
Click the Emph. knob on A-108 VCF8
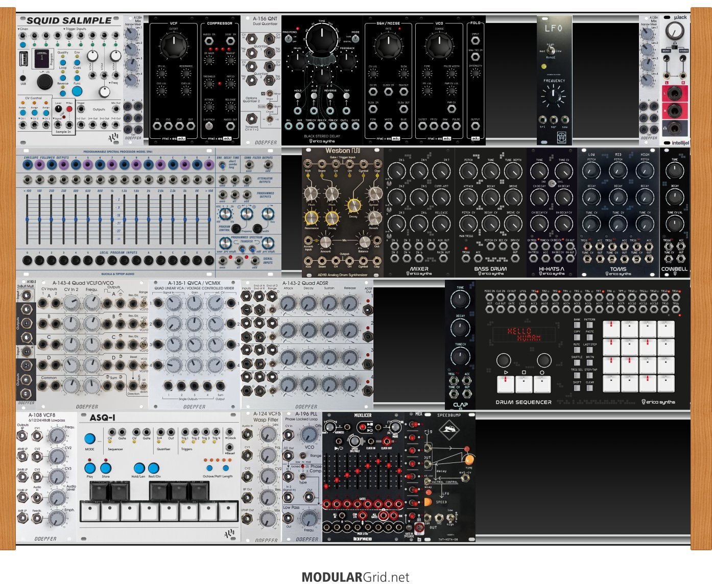point(57,518)
